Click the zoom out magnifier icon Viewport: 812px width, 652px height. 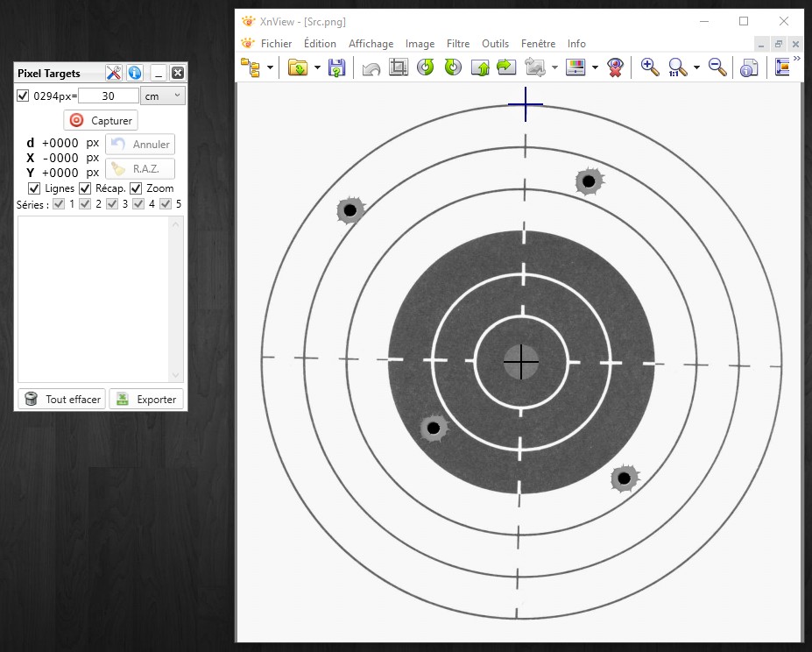(717, 67)
